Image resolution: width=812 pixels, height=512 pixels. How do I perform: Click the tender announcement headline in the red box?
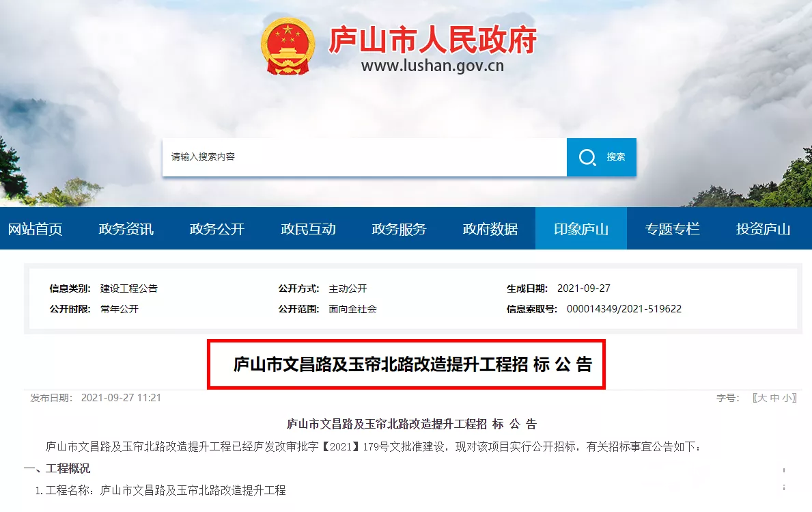pyautogui.click(x=412, y=364)
